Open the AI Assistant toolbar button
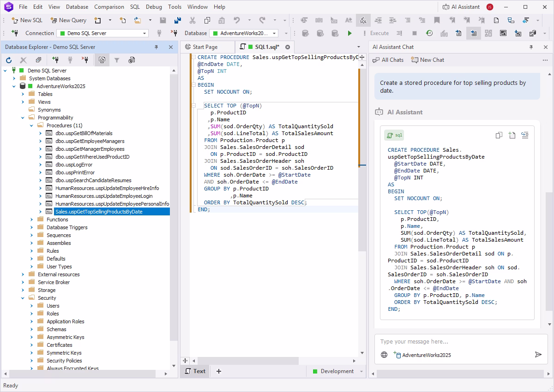Screen dimensions: 554x392 (461, 7)
